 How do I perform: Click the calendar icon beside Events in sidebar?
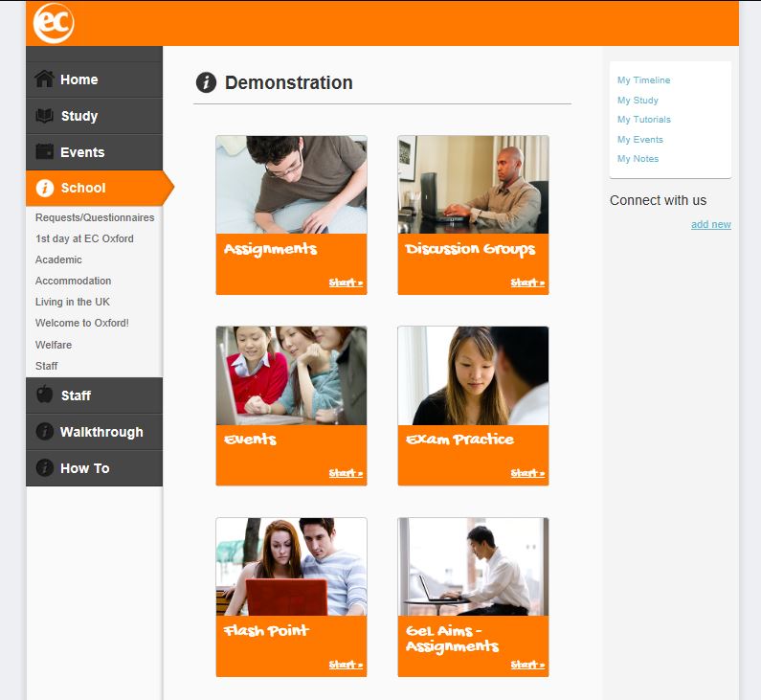pyautogui.click(x=45, y=151)
